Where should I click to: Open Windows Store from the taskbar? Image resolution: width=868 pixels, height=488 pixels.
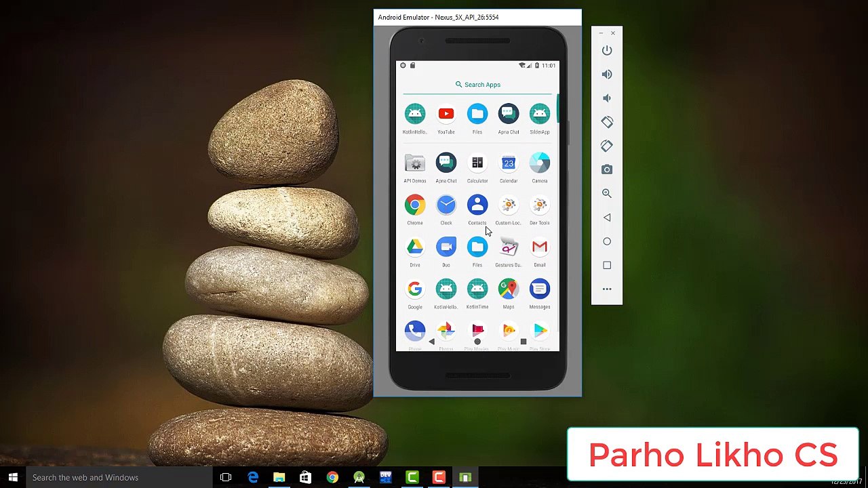pos(306,478)
